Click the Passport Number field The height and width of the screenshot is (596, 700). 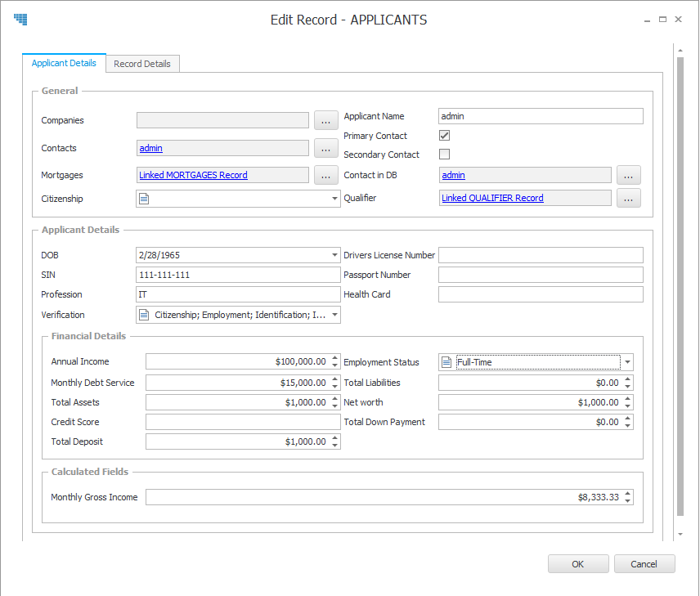click(541, 275)
